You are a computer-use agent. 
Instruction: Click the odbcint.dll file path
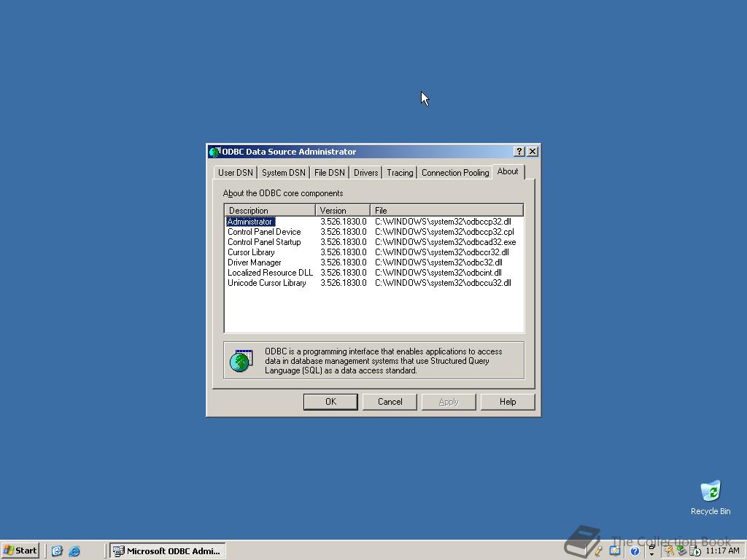438,273
